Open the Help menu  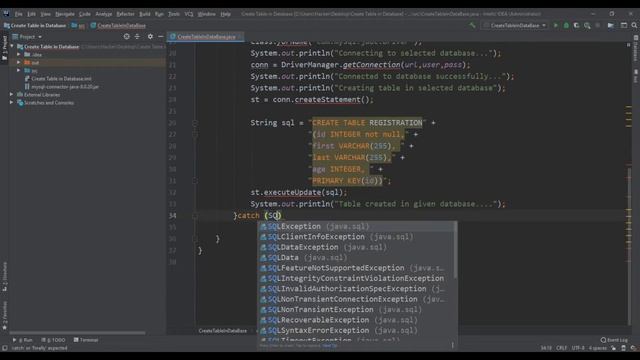tap(226, 14)
